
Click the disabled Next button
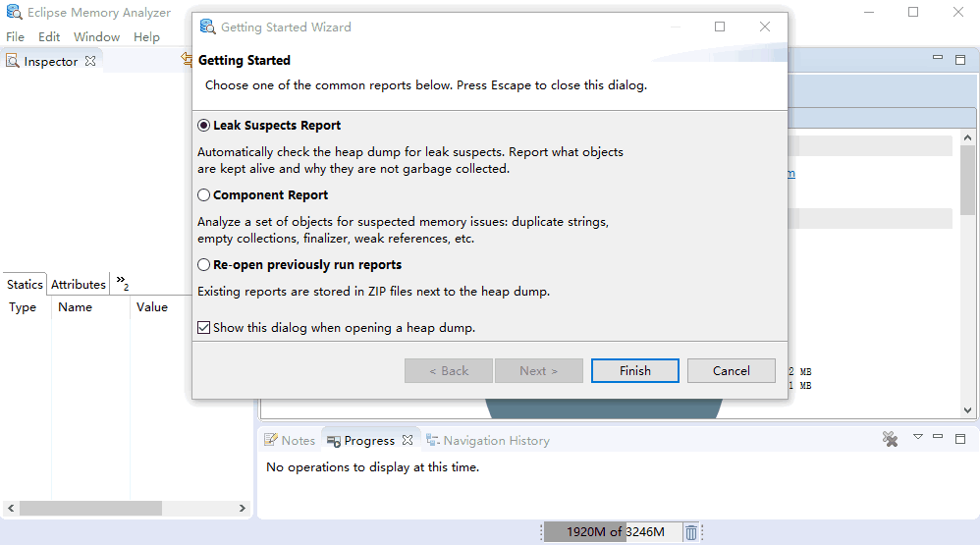[x=539, y=370]
